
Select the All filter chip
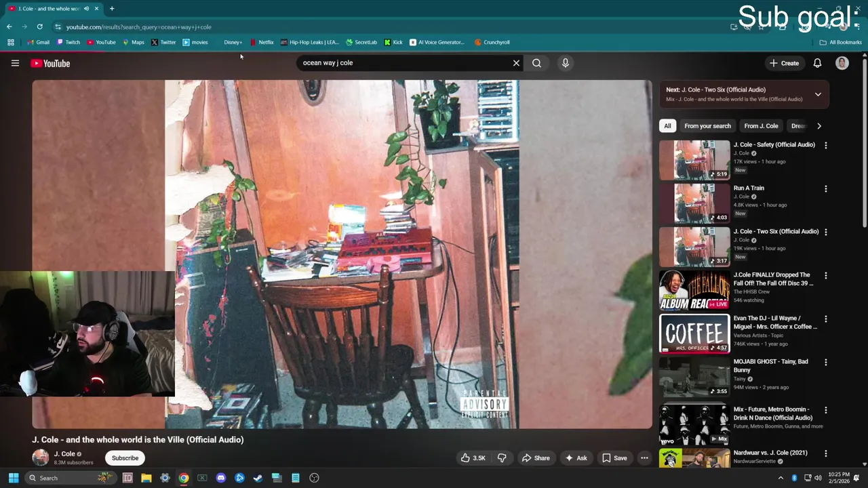(667, 126)
